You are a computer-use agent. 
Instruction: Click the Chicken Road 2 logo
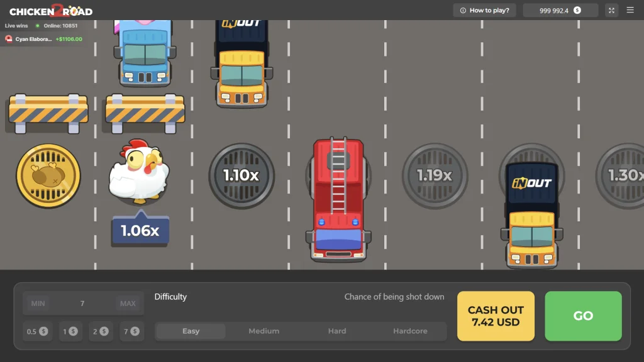coord(51,10)
